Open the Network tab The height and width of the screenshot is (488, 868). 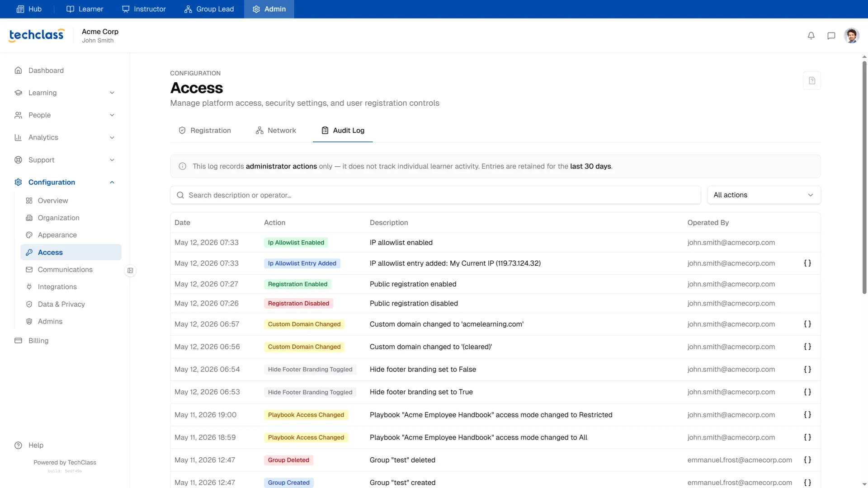tap(276, 131)
